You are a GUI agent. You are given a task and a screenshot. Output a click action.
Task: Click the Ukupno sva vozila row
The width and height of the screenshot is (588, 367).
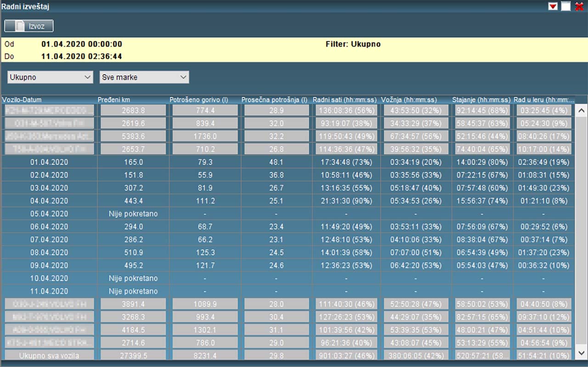[x=49, y=356]
